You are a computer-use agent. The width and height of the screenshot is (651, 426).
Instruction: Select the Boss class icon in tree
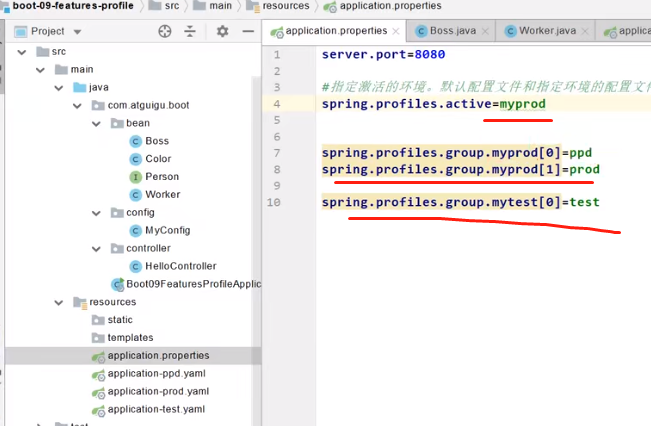(x=135, y=142)
